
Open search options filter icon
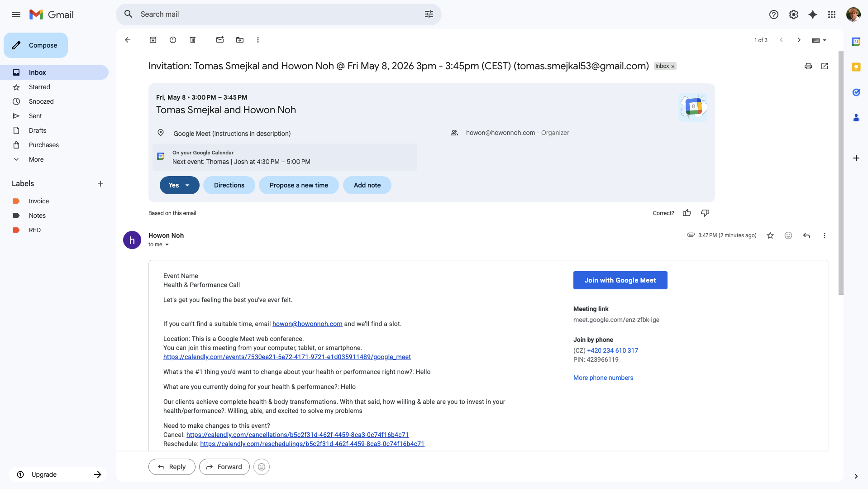pos(429,14)
